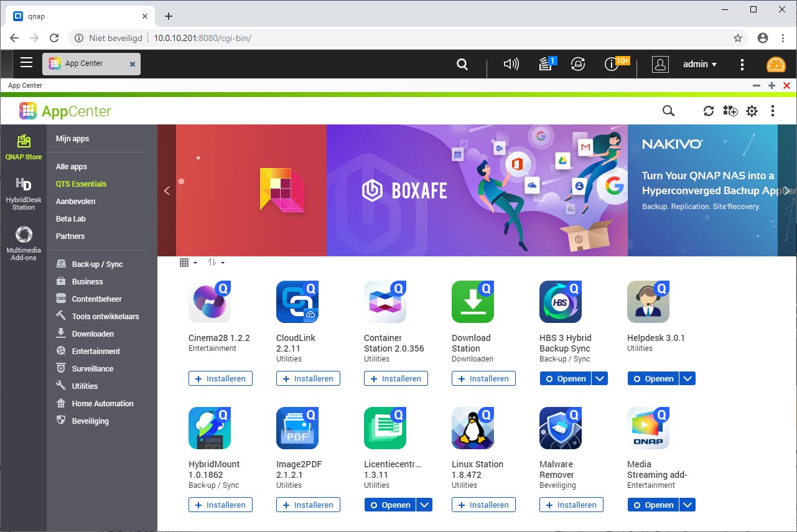Open the Cinema28 app icon
Screen dimensions: 797x532
210,302
